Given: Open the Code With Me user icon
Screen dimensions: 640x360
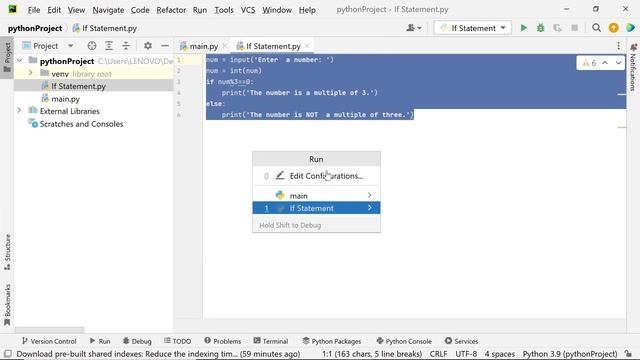Looking at the screenshot, I should tap(413, 28).
